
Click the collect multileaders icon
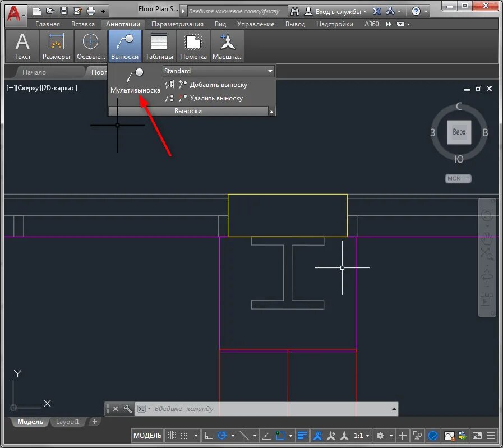coord(169,98)
